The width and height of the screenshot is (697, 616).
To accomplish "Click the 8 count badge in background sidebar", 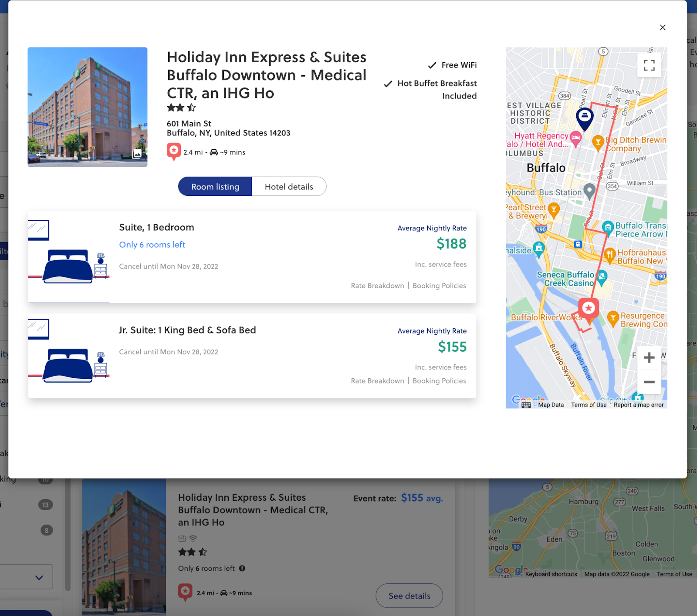I will [x=47, y=530].
